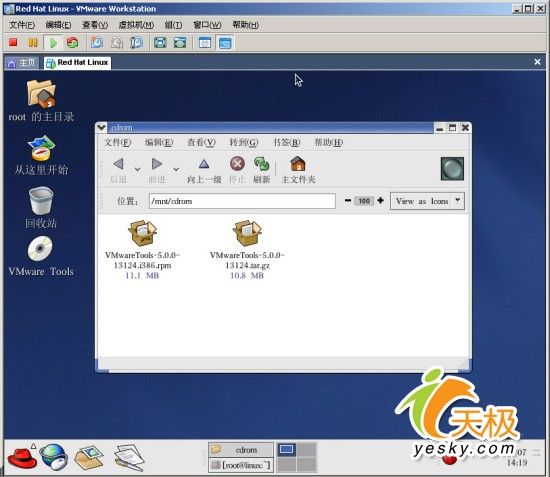Click the Take Snapshot toolbar icon
Screen dimensions: 550x477
pyautogui.click(x=97, y=42)
